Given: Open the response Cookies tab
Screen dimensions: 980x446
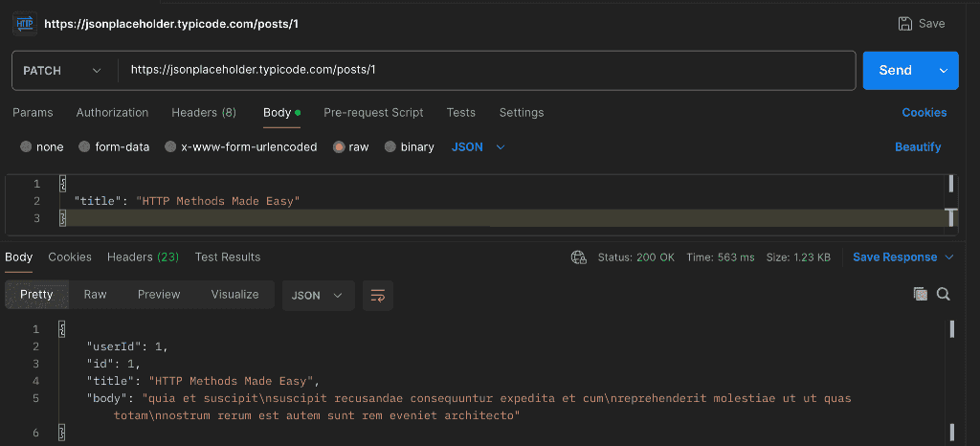Looking at the screenshot, I should [70, 257].
